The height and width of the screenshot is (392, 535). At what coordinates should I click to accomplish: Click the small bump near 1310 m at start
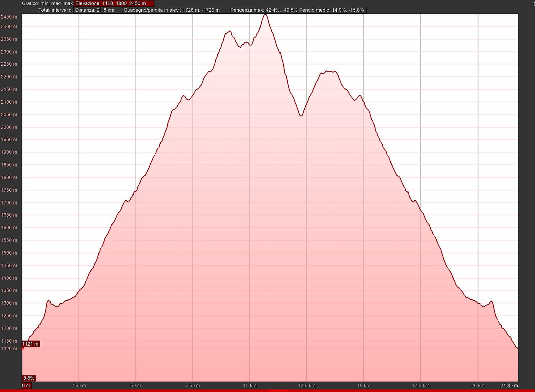click(x=49, y=301)
